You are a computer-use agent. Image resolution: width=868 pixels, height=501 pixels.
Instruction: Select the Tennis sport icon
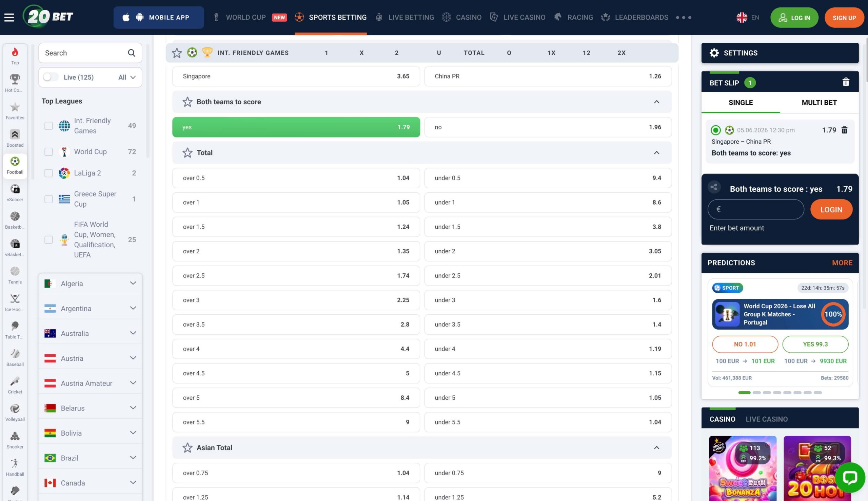tap(15, 275)
